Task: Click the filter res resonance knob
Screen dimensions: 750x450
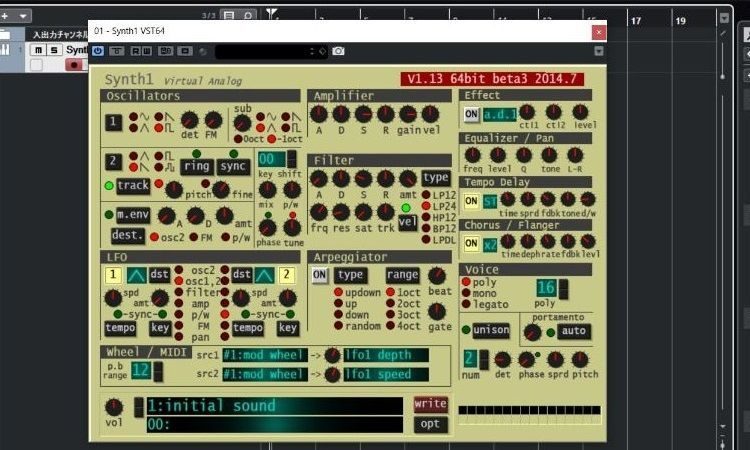Action: 341,212
